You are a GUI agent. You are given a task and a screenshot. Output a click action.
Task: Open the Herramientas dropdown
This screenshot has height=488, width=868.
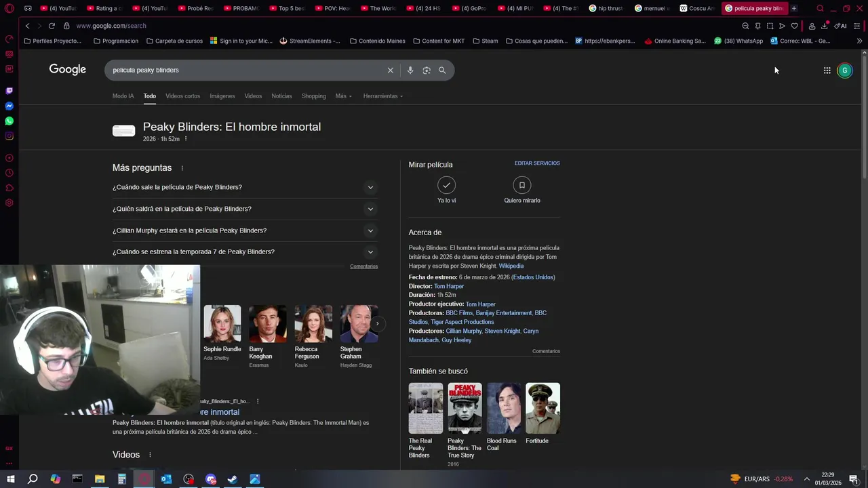coord(382,96)
